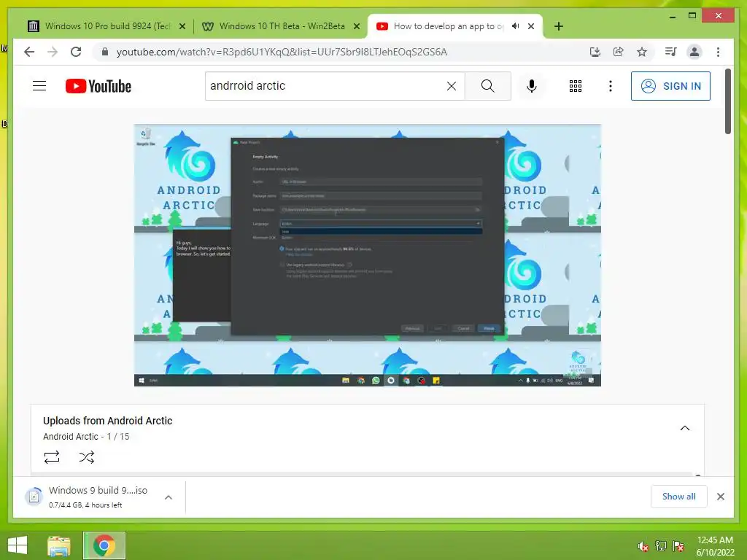Open a new browser tab
The image size is (747, 560).
[x=558, y=26]
